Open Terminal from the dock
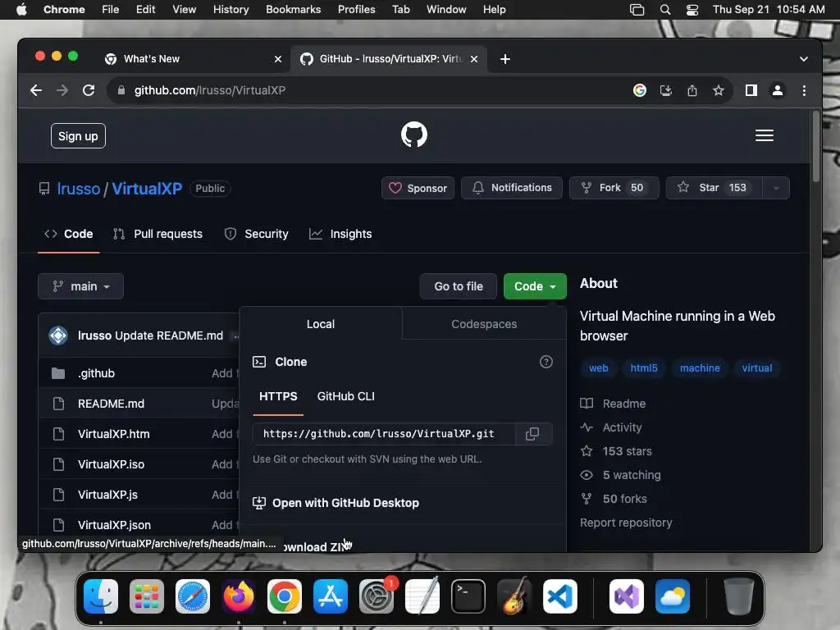This screenshot has height=630, width=840. click(468, 596)
